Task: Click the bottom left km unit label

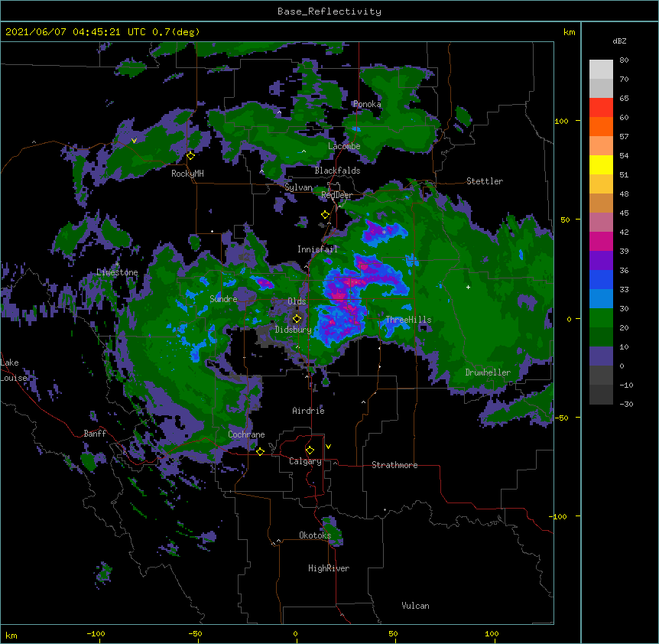Action: click(11, 636)
